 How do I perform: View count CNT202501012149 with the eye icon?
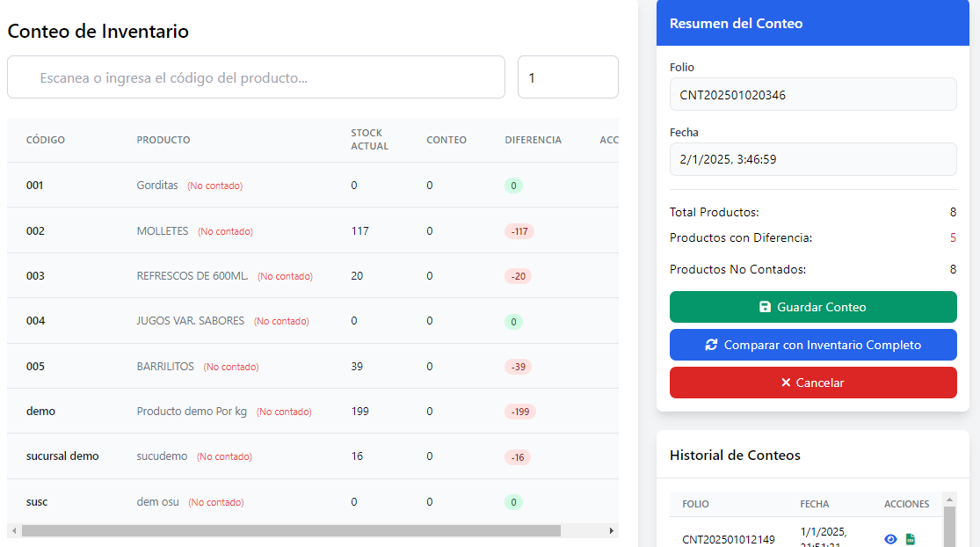click(x=890, y=539)
